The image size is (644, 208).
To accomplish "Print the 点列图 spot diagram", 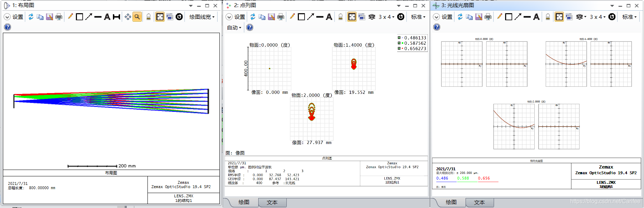I will (x=281, y=17).
